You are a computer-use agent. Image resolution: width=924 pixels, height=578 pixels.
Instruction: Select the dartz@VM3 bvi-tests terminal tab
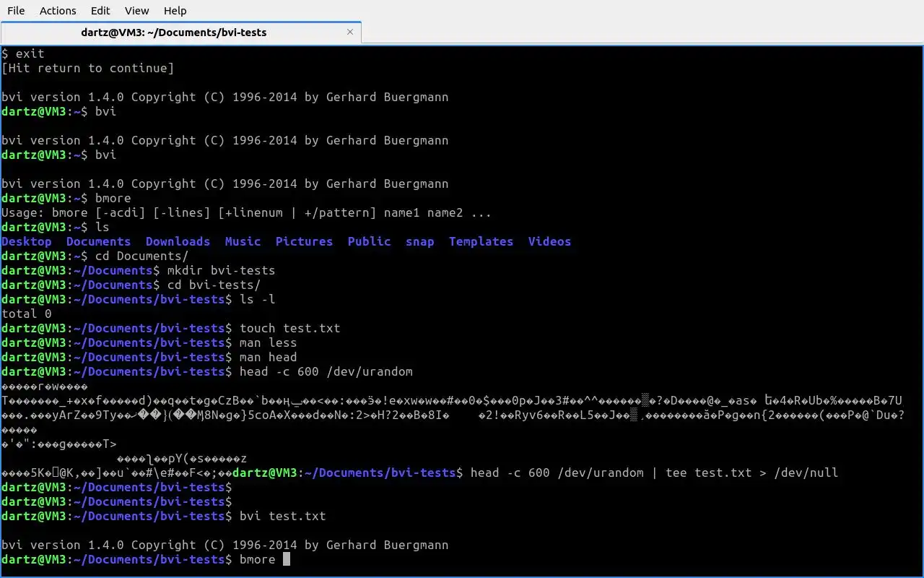pyautogui.click(x=174, y=33)
